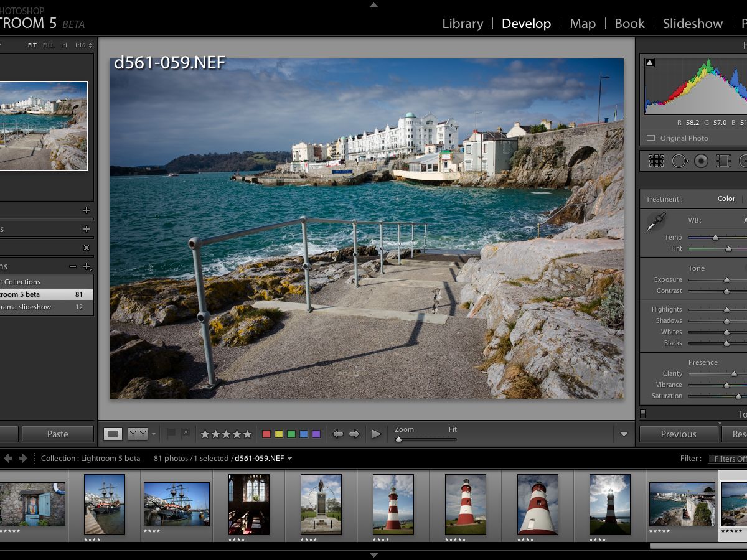The height and width of the screenshot is (560, 747).
Task: Select the stained glass window thumbnail
Action: pos(249,504)
